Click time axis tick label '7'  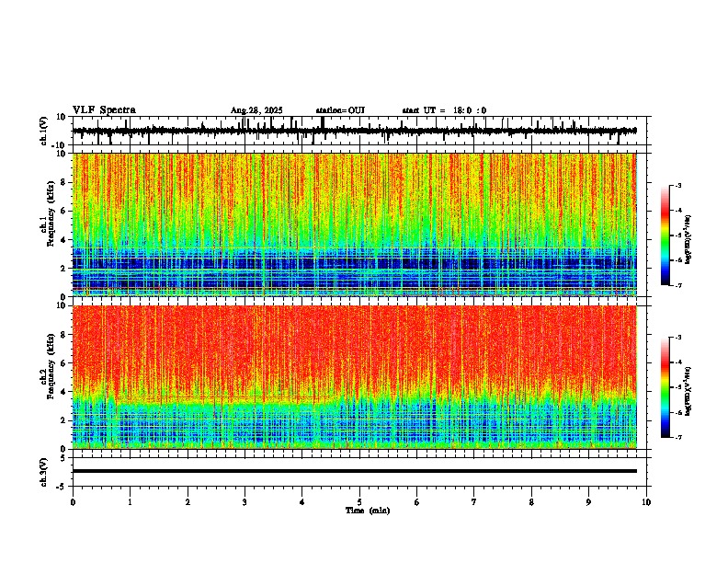474,502
